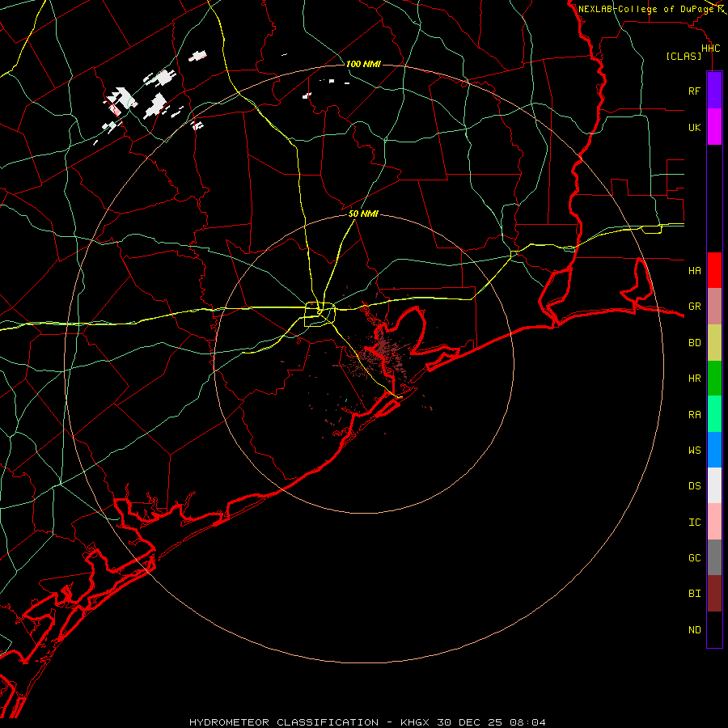Click the ND legend label
The width and height of the screenshot is (728, 728).
pos(694,630)
